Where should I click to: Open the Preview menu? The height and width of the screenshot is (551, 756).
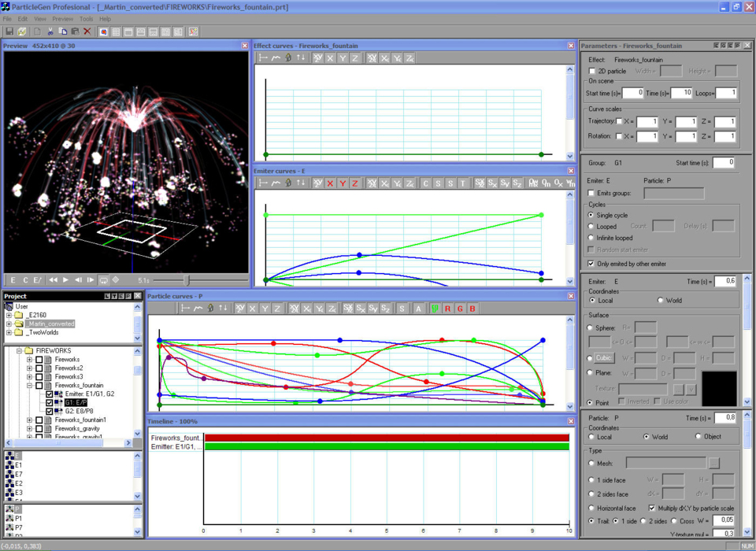point(62,19)
